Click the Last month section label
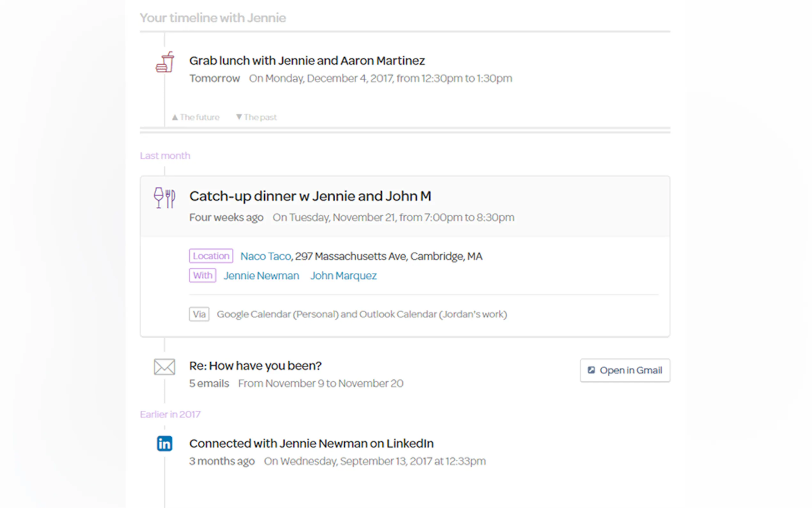Viewport: 812px width, 508px height. [165, 156]
